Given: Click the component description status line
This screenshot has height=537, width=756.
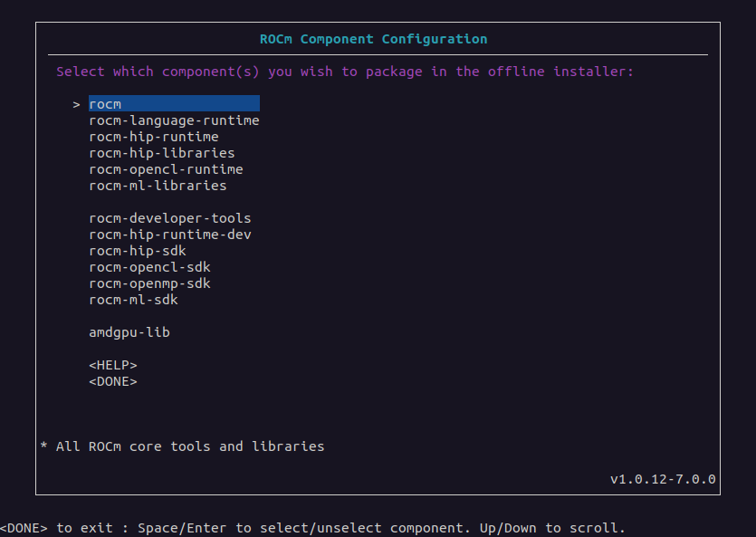Looking at the screenshot, I should (183, 446).
